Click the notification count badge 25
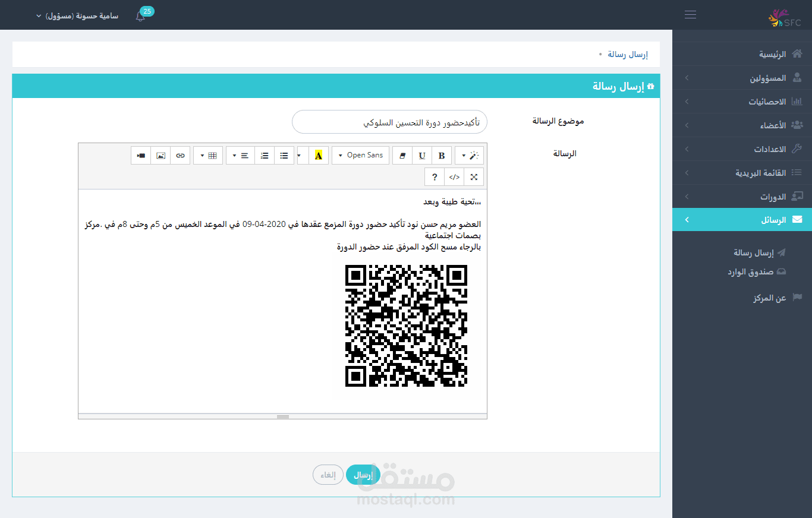This screenshot has height=518, width=812. click(147, 11)
